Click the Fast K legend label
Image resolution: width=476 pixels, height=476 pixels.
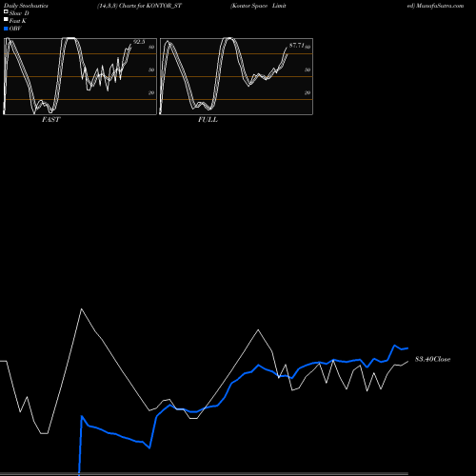[18, 21]
